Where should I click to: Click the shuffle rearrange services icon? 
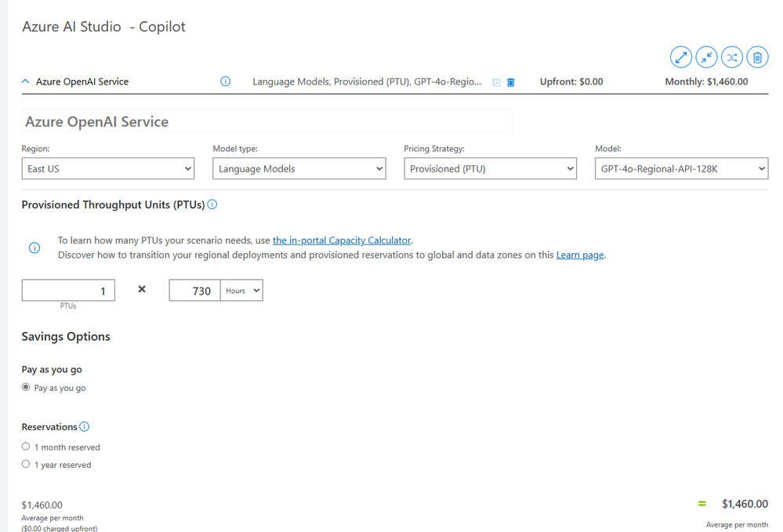[x=732, y=57]
